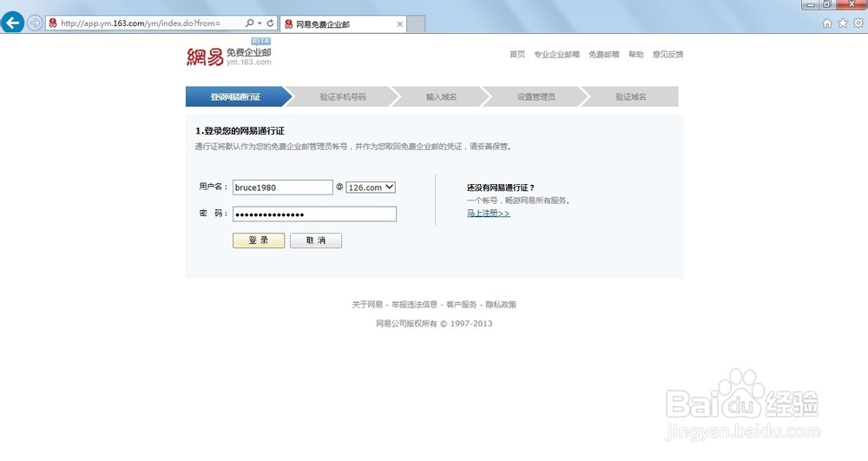Focus the 密码 password field
Screen dimensions: 868x461
tap(314, 214)
